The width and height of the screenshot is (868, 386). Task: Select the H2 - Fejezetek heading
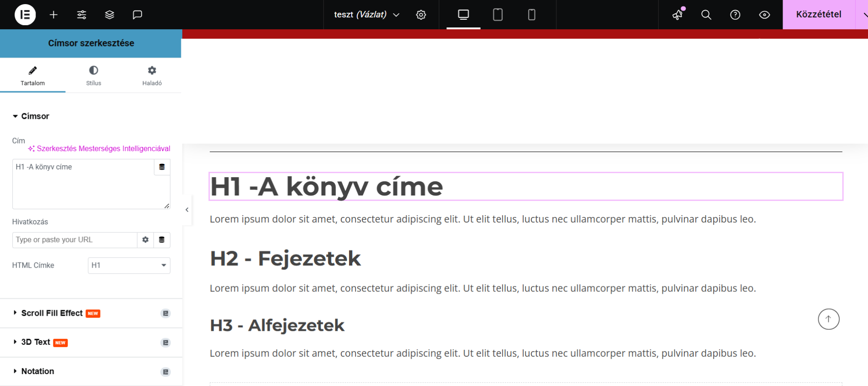[x=286, y=259]
